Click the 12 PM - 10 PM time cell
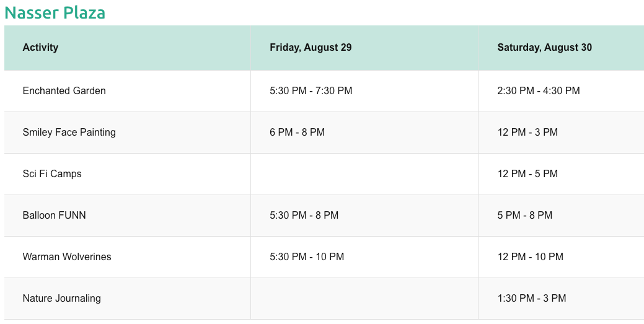Screen dimensions: 644x324 (530, 257)
